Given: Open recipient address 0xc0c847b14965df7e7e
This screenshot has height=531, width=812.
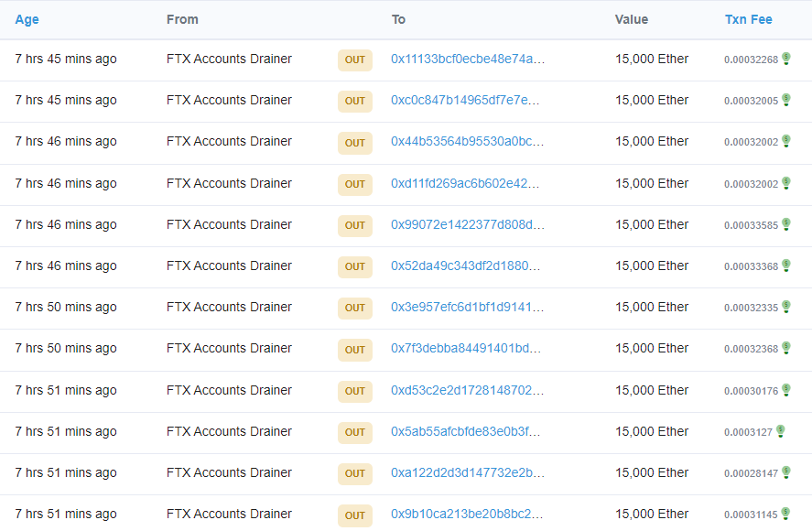Looking at the screenshot, I should point(465,100).
